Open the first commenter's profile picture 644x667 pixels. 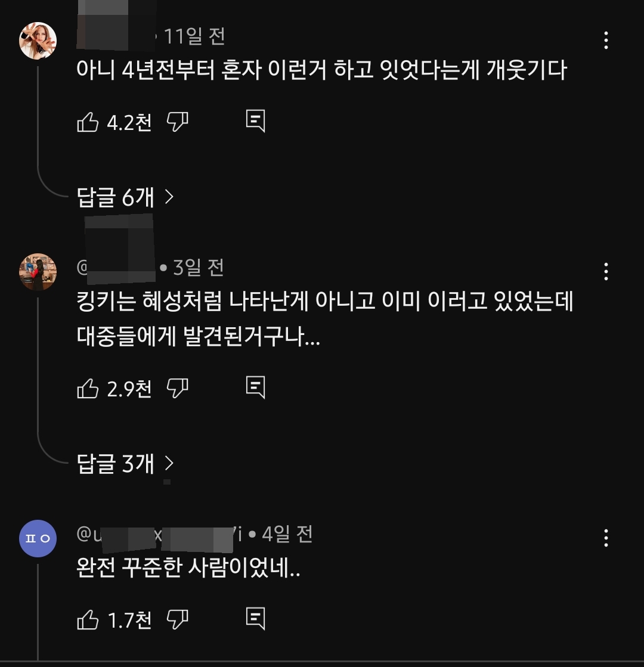[x=38, y=41]
